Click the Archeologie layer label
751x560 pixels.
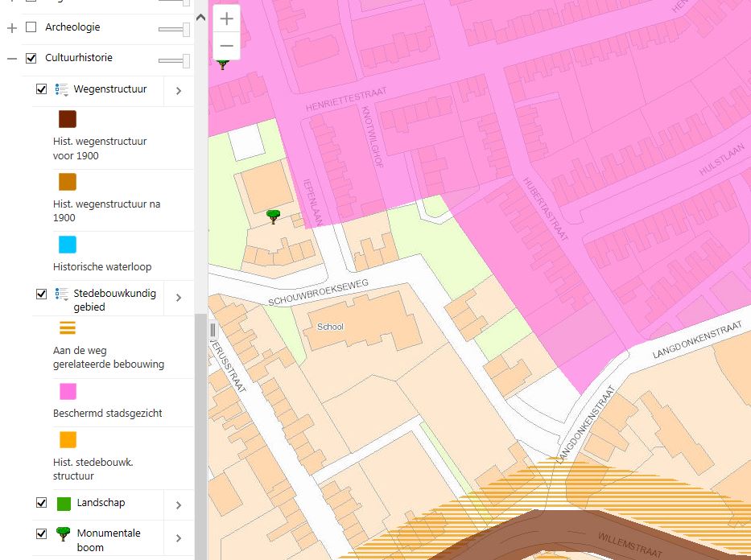point(72,27)
